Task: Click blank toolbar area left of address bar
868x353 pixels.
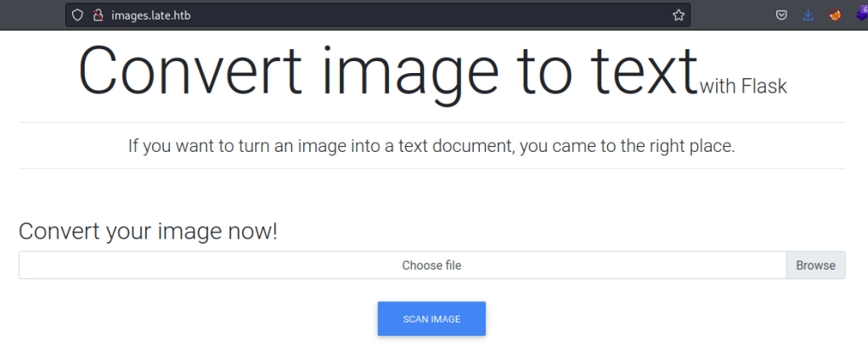Action: [32, 15]
